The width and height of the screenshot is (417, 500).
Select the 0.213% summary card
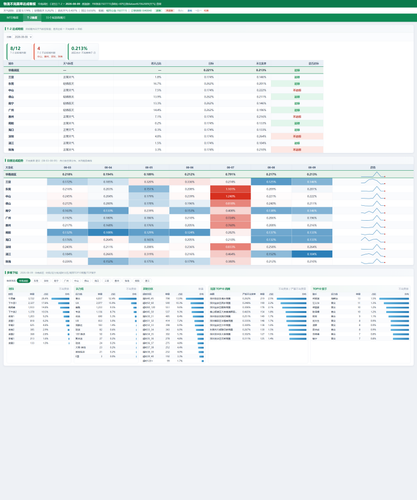83,51
